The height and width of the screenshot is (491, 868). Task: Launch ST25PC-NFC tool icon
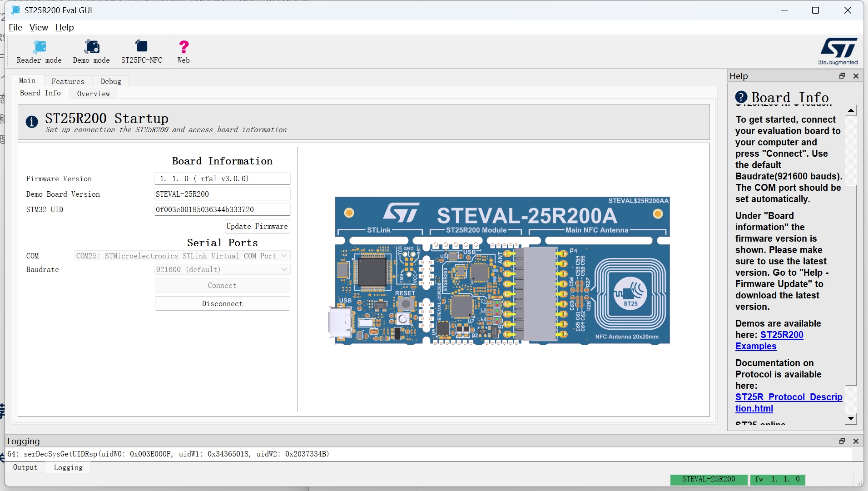141,52
